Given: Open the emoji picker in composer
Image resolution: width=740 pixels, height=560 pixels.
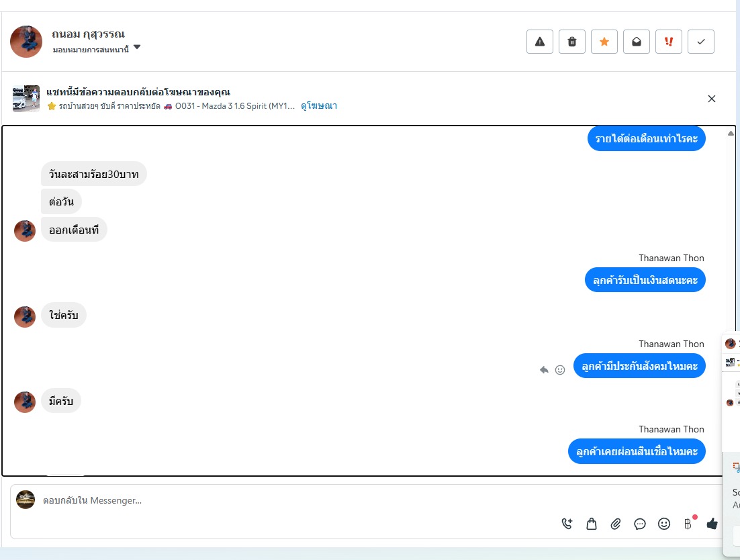Looking at the screenshot, I should tap(664, 524).
